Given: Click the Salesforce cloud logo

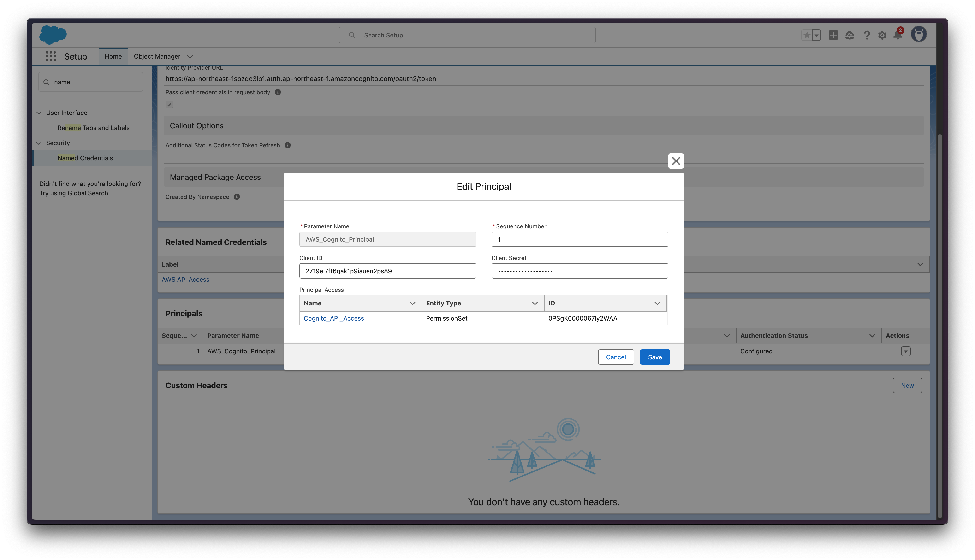Looking at the screenshot, I should [53, 35].
